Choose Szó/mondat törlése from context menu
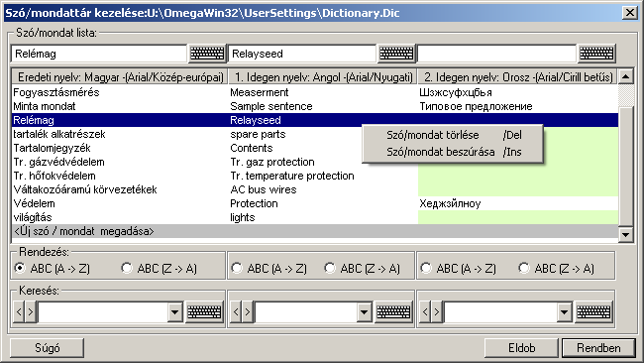This screenshot has width=644, height=363. click(x=453, y=135)
